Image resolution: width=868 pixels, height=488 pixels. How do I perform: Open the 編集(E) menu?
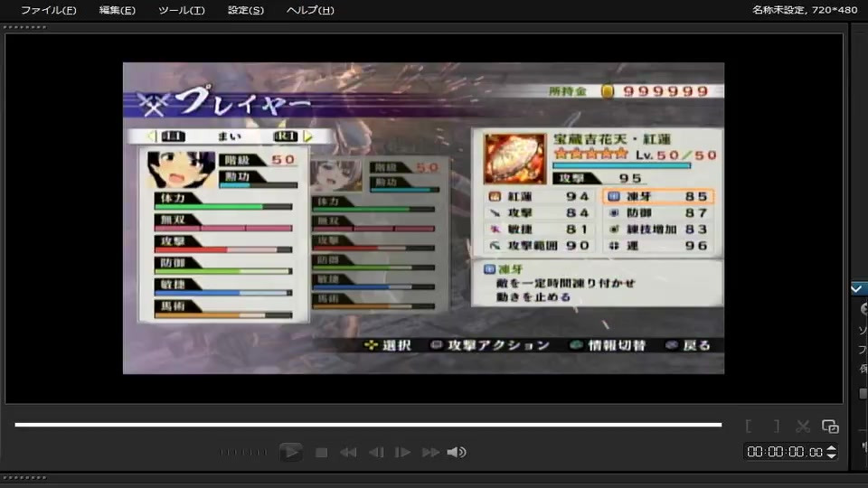click(x=117, y=10)
